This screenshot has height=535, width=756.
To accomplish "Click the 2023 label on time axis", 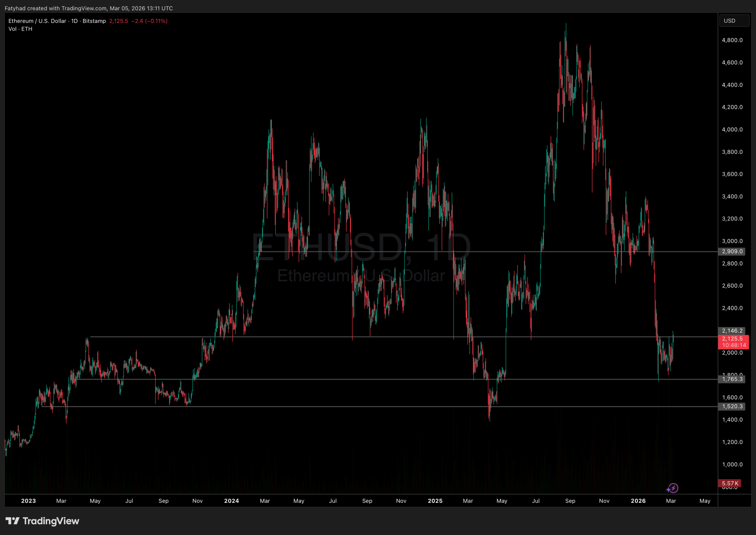I will coord(28,501).
